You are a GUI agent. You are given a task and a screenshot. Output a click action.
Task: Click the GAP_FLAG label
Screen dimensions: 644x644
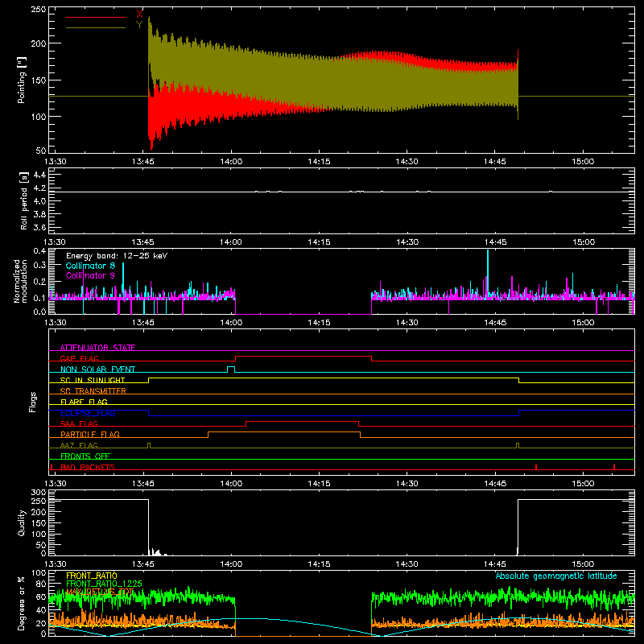point(79,358)
